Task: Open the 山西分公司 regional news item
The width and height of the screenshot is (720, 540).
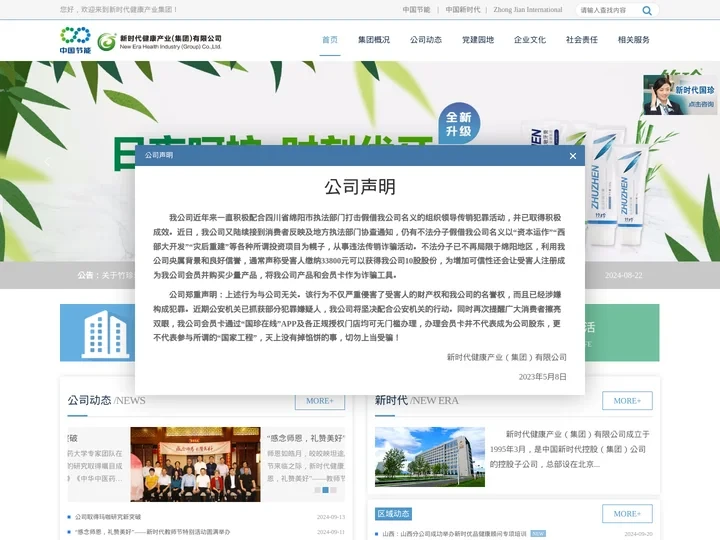Action: click(454, 534)
